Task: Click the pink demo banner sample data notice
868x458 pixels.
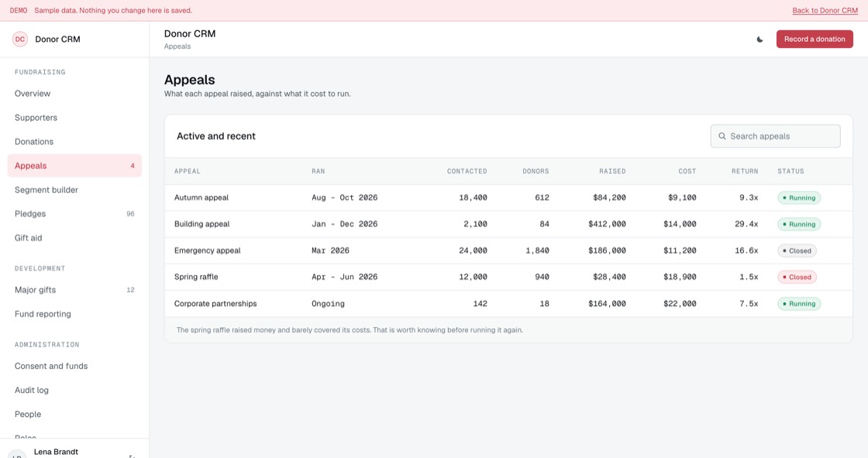Action: [113, 11]
